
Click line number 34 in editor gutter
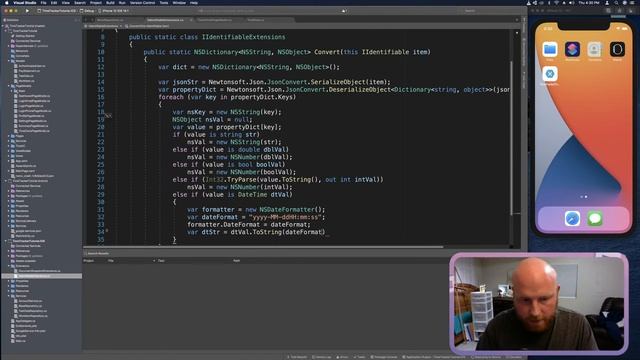(101, 232)
